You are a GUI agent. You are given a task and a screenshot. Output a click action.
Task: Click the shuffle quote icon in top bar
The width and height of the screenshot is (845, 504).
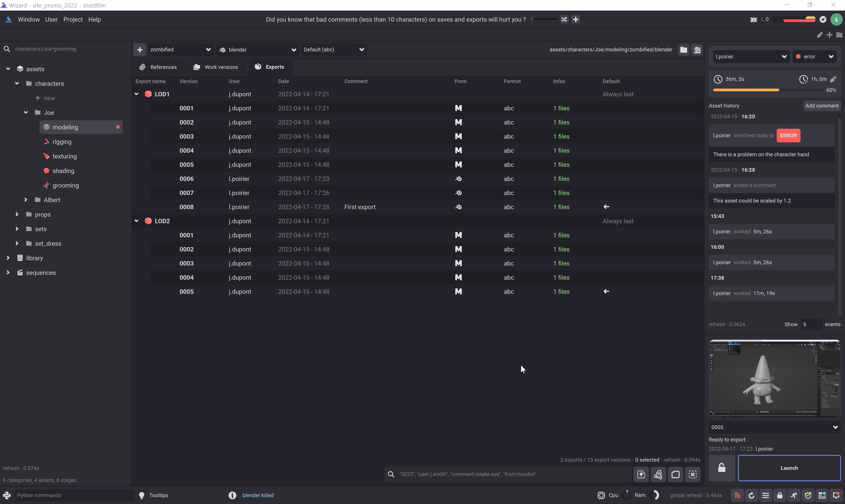564,20
